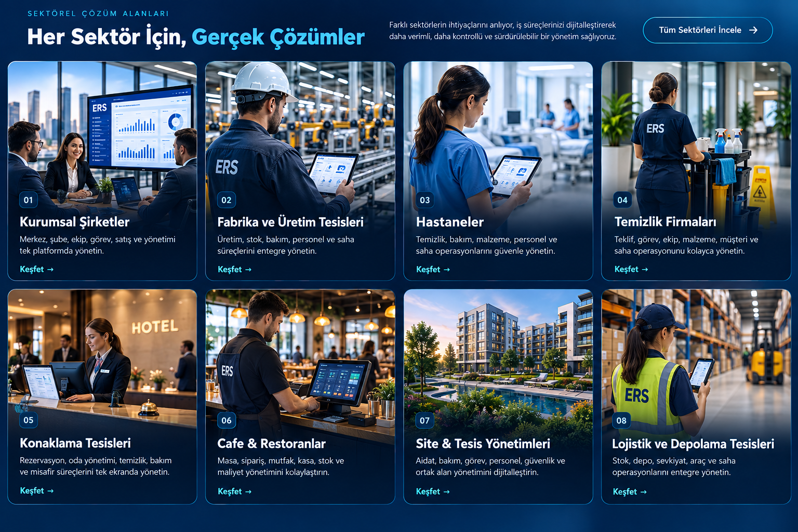Select the Kurumsal Şirketler card title
Image resolution: width=798 pixels, height=532 pixels.
tap(75, 222)
